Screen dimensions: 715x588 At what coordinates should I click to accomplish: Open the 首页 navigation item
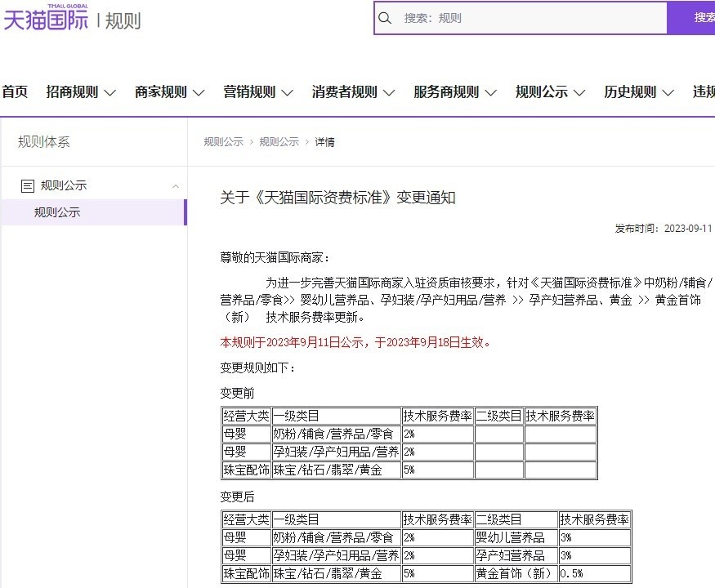click(15, 92)
